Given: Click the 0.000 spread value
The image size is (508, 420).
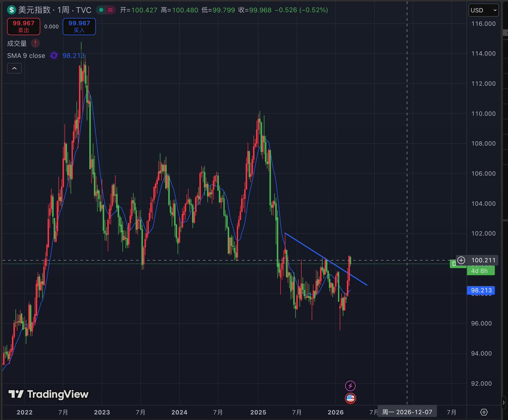Looking at the screenshot, I should click(x=51, y=26).
